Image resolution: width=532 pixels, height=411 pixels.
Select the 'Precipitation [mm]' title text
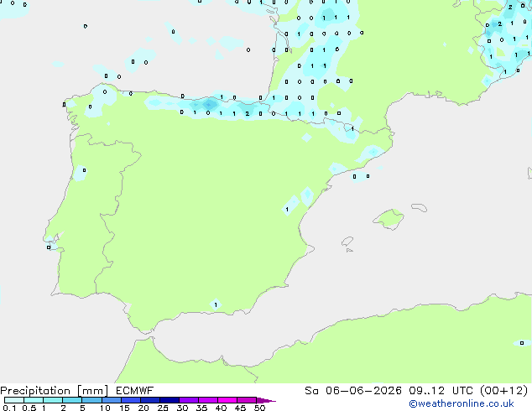tap(55, 391)
